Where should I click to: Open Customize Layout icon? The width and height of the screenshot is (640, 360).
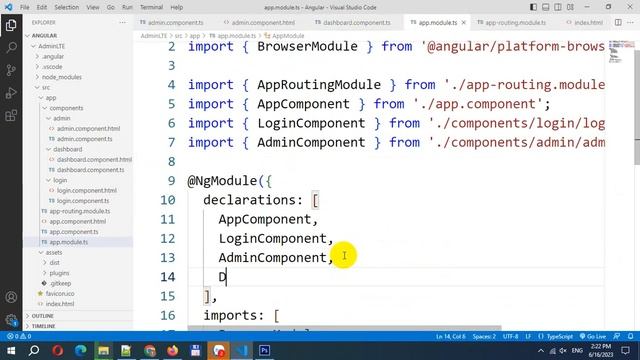click(570, 7)
